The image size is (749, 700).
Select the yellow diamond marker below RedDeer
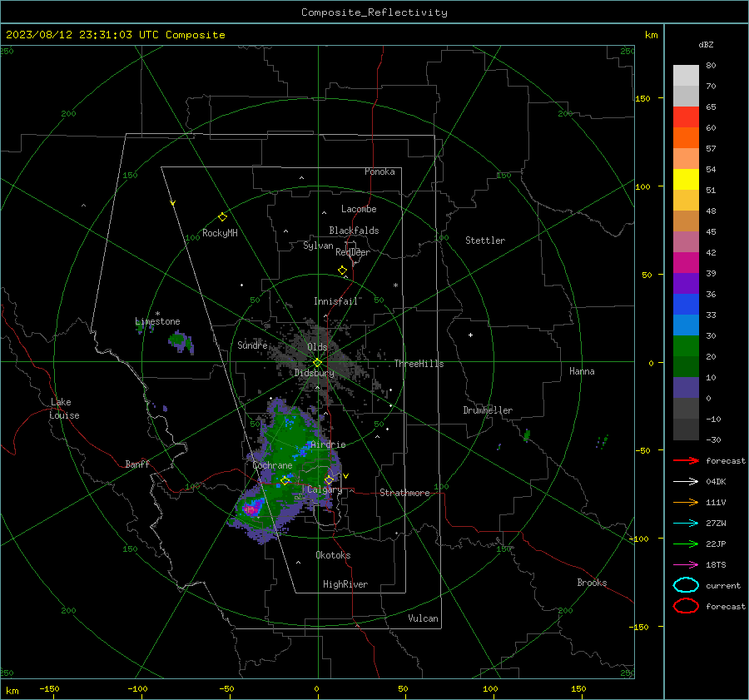point(343,271)
